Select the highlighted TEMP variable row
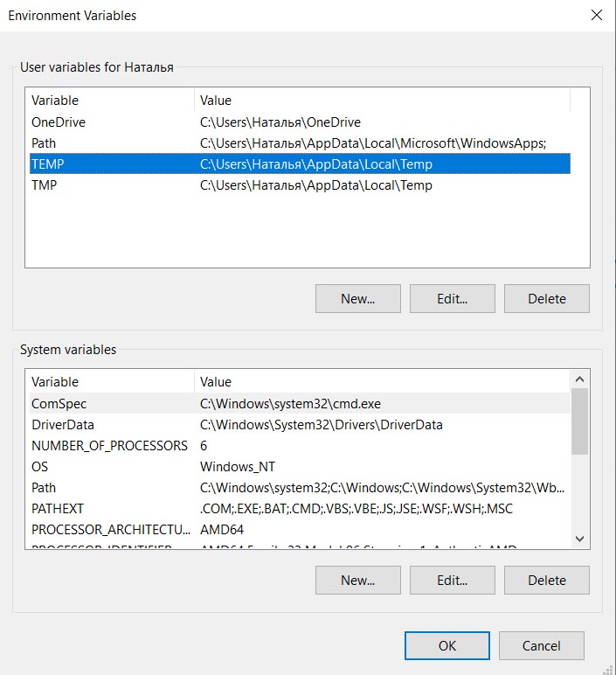The height and width of the screenshot is (675, 616). point(48,164)
